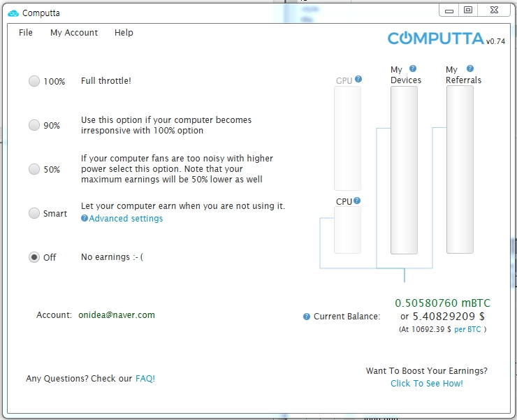This screenshot has height=420, width=517.
Task: Click the help icon beside Current Balance
Action: pyautogui.click(x=307, y=317)
